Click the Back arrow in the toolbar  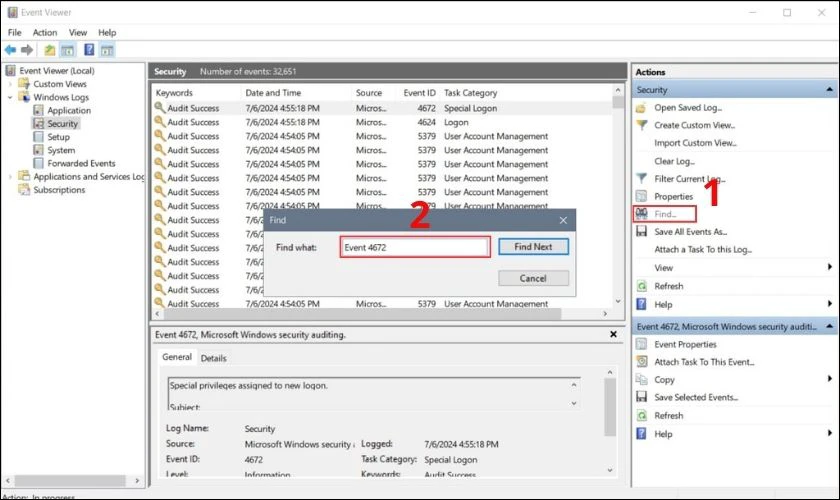[10, 50]
